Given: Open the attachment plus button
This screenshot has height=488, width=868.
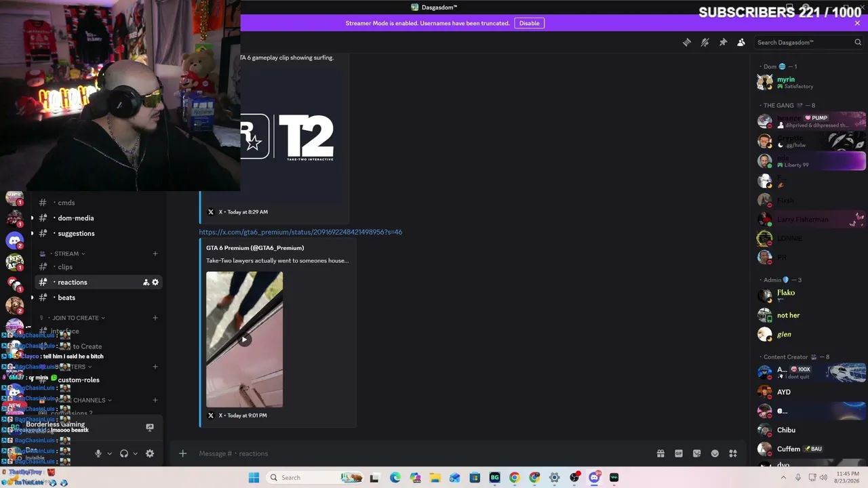Looking at the screenshot, I should click(x=182, y=453).
